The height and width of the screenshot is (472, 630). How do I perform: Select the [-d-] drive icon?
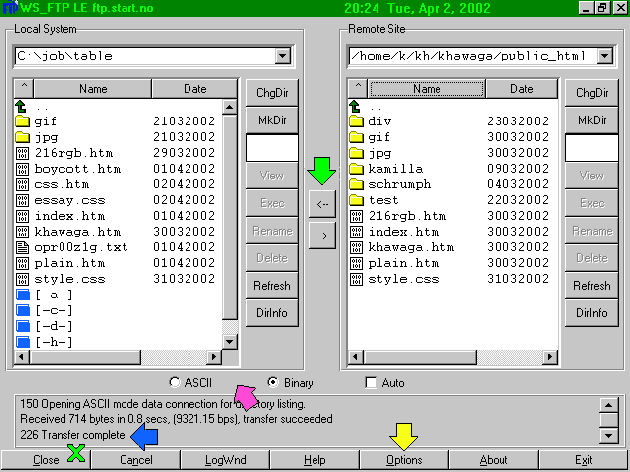[23, 326]
